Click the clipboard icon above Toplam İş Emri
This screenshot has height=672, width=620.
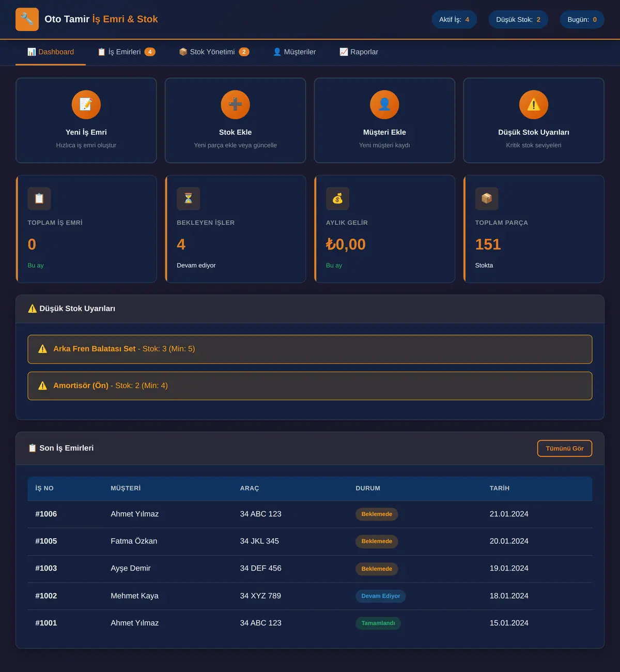click(x=39, y=198)
